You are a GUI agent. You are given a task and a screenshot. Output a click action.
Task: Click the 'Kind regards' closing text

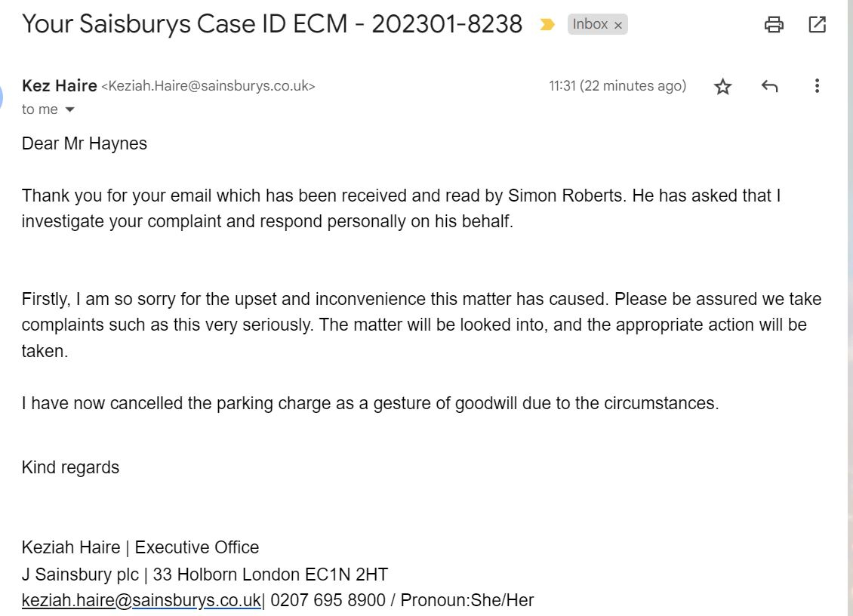pos(70,467)
